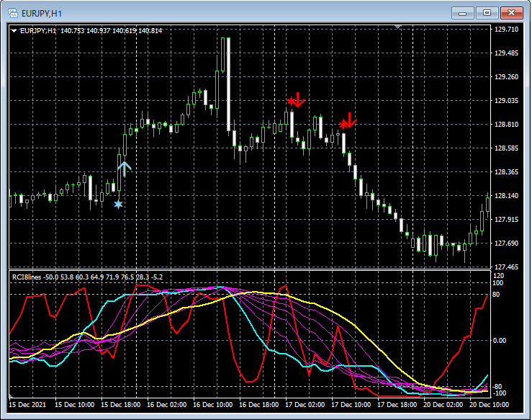This screenshot has height=420, width=532.
Task: Close the EURJPY,H1 chart window
Action: [x=511, y=13]
